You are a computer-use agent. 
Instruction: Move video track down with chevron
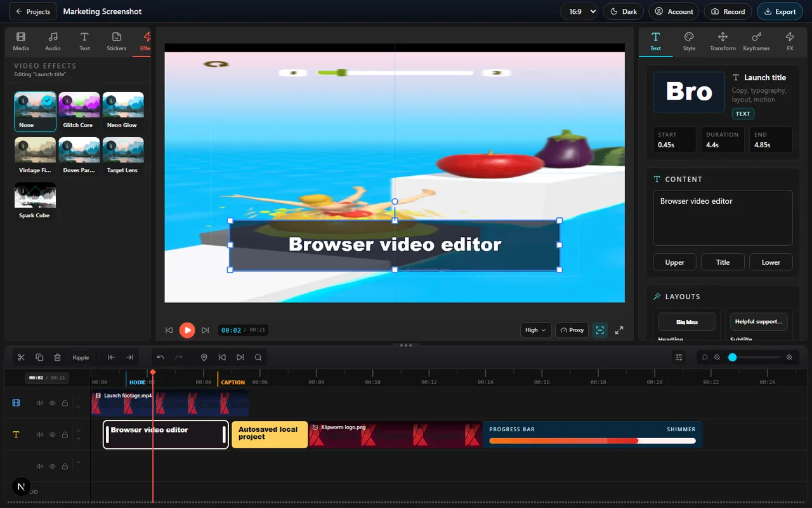78,407
